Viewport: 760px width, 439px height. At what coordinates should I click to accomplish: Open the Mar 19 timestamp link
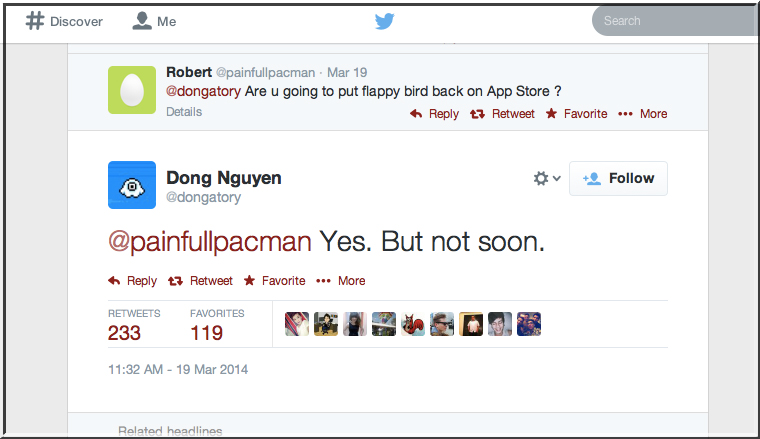click(x=347, y=73)
